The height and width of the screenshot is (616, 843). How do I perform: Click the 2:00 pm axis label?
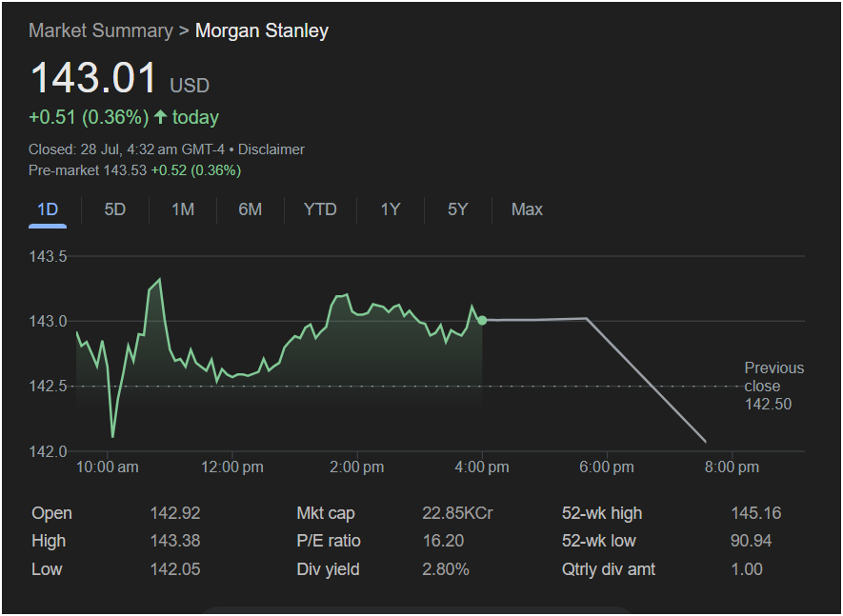(357, 467)
